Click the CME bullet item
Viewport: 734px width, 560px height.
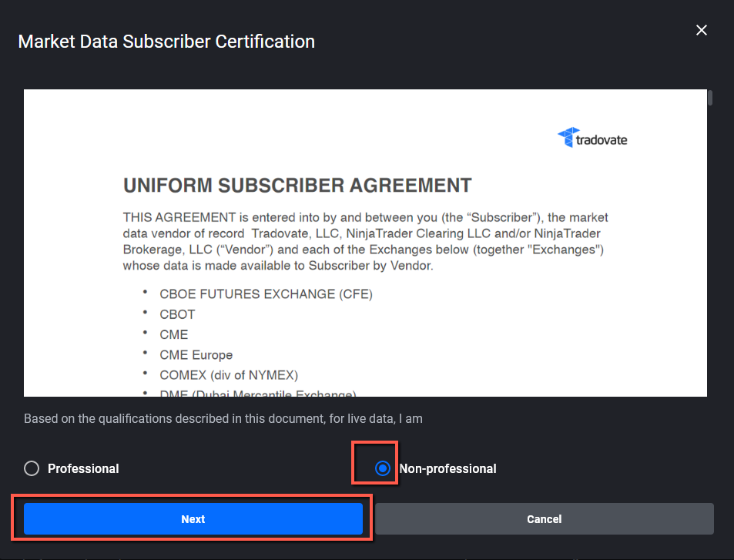click(173, 335)
